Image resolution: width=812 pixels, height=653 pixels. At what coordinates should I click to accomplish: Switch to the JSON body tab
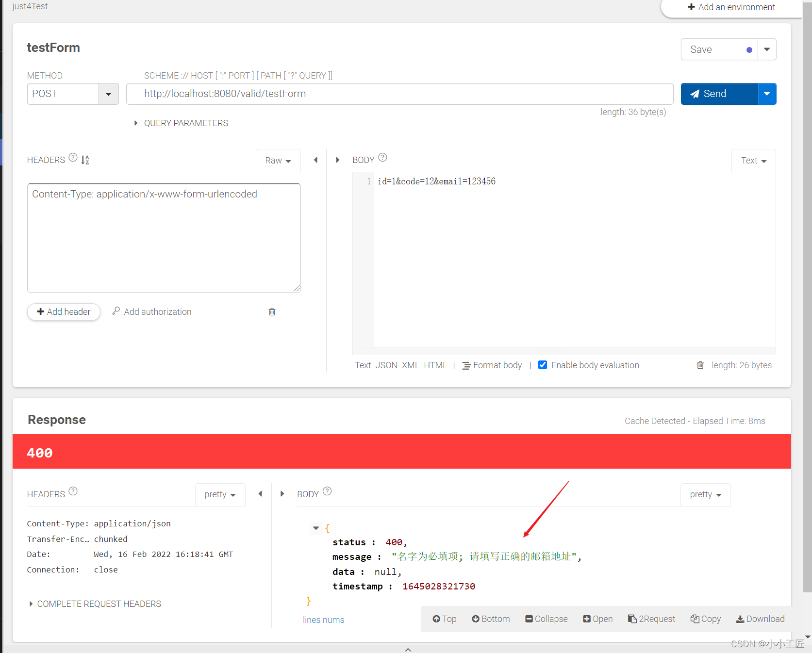(386, 365)
